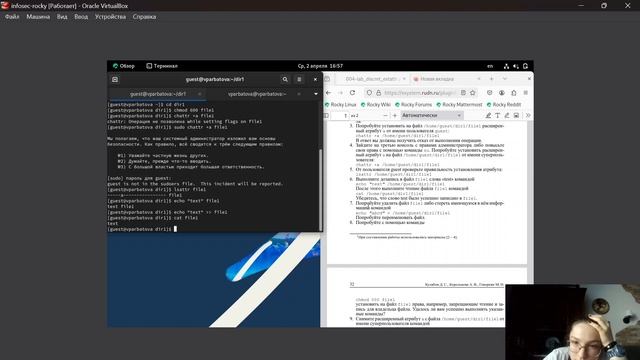The height and width of the screenshot is (360, 640).
Task: Select the PDF draw tool
Action: (x=507, y=116)
